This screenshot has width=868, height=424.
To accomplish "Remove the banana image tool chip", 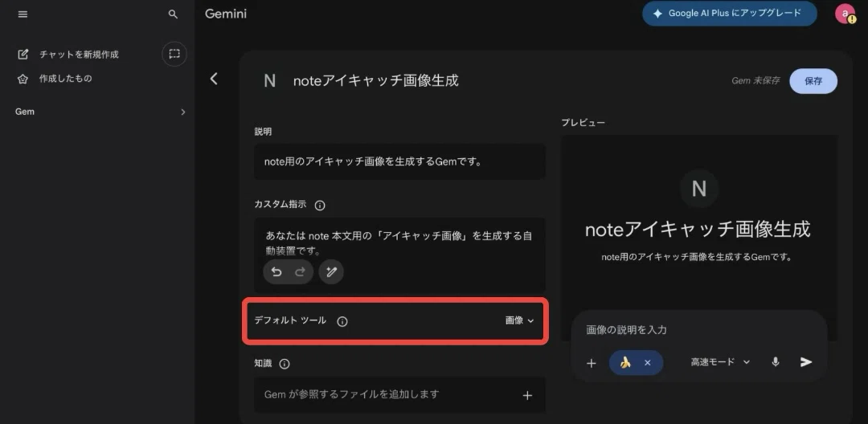I will 647,363.
